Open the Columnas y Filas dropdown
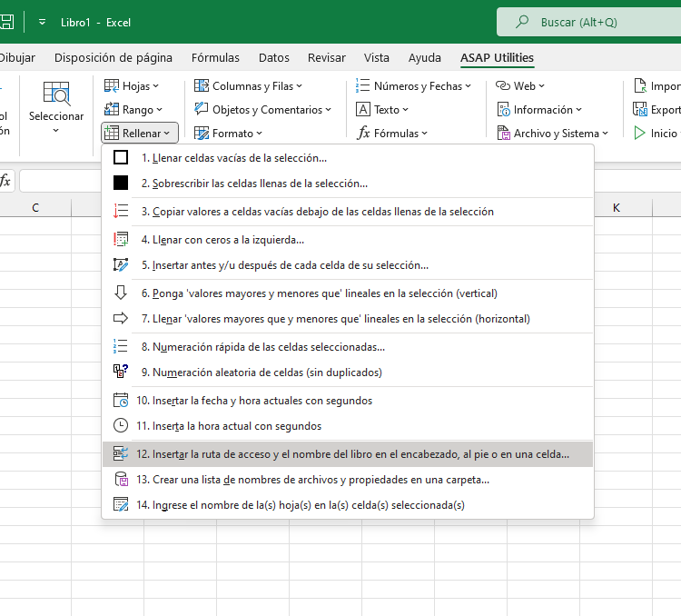 [248, 86]
